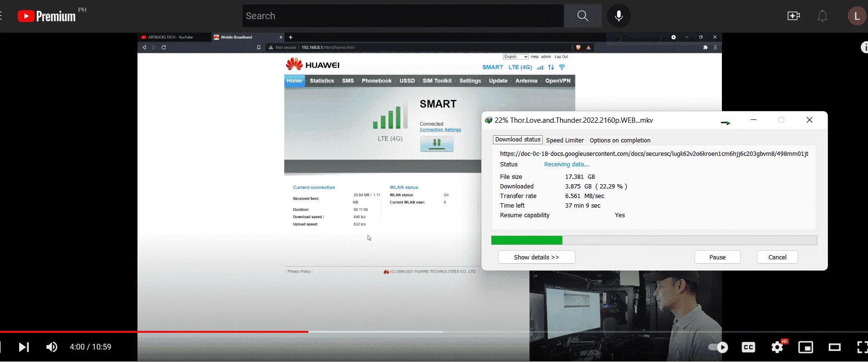Select the Home tab on Huawei menu
This screenshot has width=868, height=363.
click(294, 81)
